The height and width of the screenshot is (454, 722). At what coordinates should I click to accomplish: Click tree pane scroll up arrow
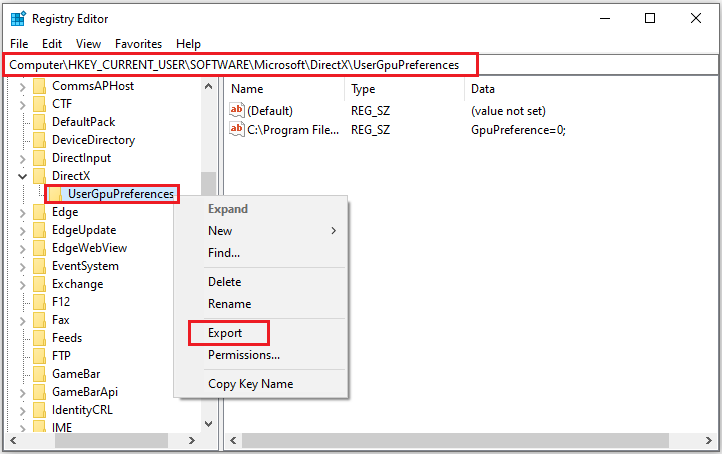point(208,86)
